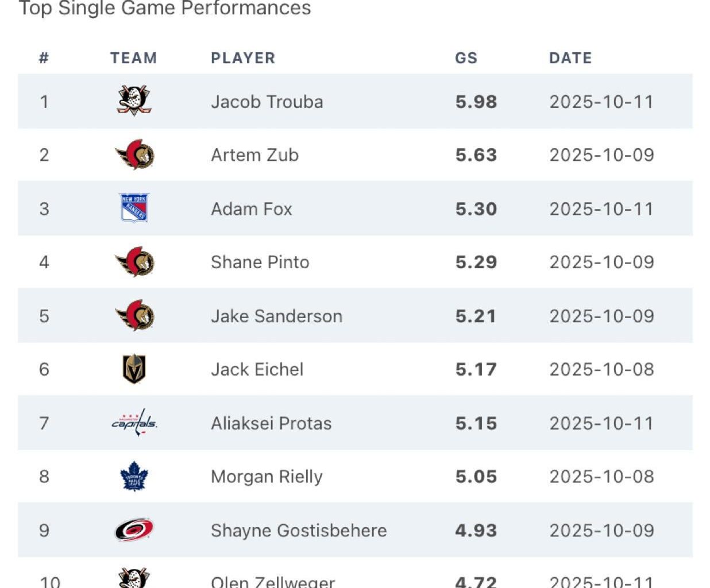Select Morgan Rielly's name
This screenshot has width=710, height=588.
pyautogui.click(x=267, y=477)
